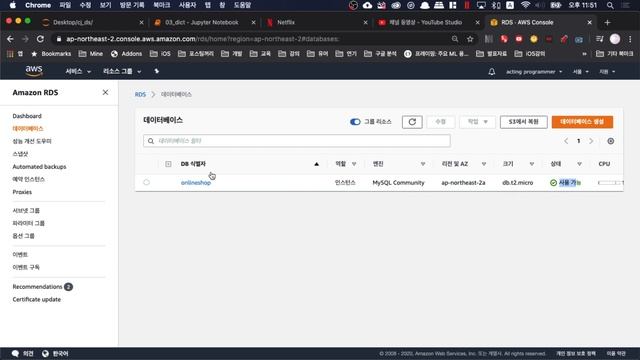Refresh the database list with the reload button
Viewport: 640px width, 360px height.
412,122
